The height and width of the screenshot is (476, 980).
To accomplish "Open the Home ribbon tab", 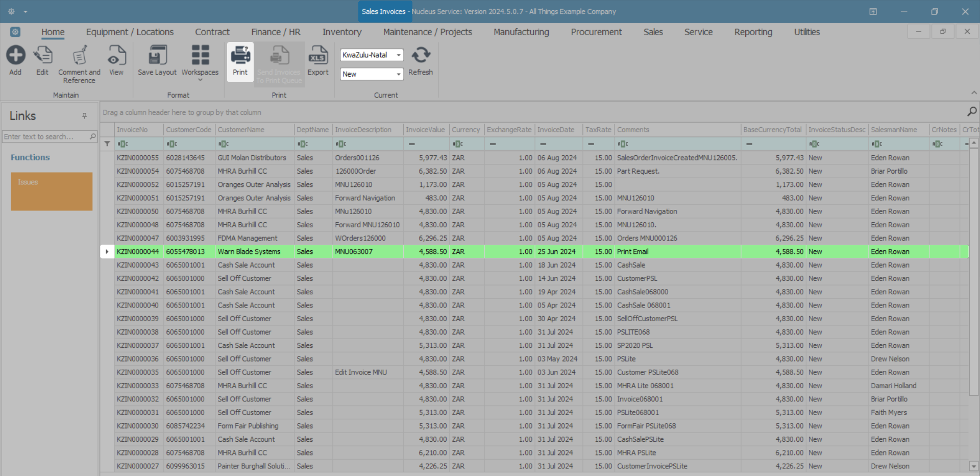I will pyautogui.click(x=53, y=32).
